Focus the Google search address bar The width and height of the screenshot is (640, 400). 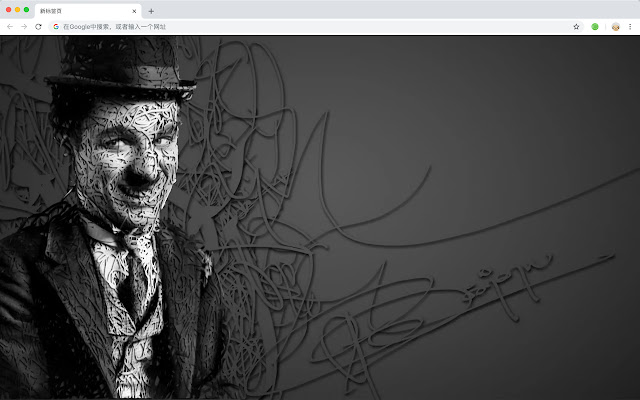click(x=316, y=27)
